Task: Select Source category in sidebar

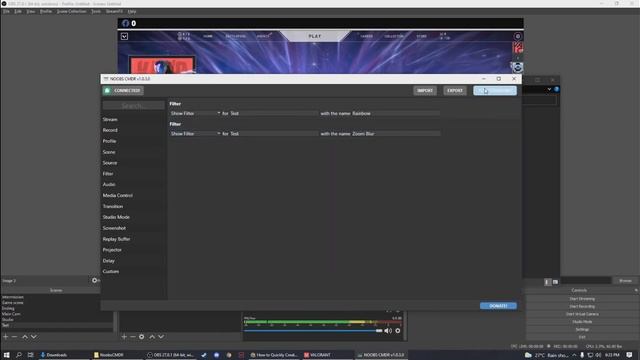Action: [x=110, y=163]
